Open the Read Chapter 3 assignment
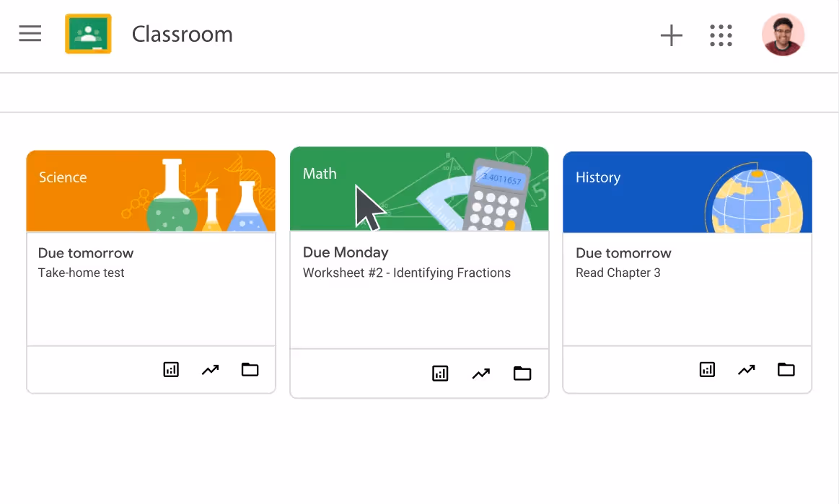 point(618,273)
